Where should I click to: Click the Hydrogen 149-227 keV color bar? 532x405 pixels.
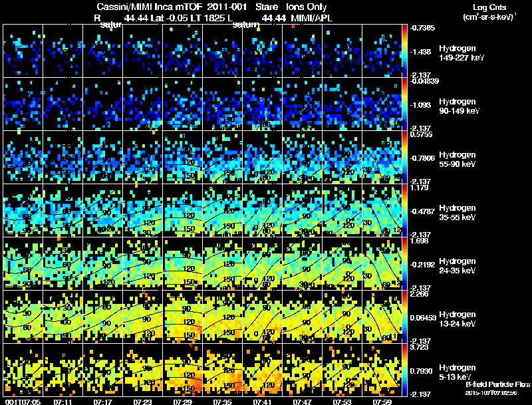[404, 51]
